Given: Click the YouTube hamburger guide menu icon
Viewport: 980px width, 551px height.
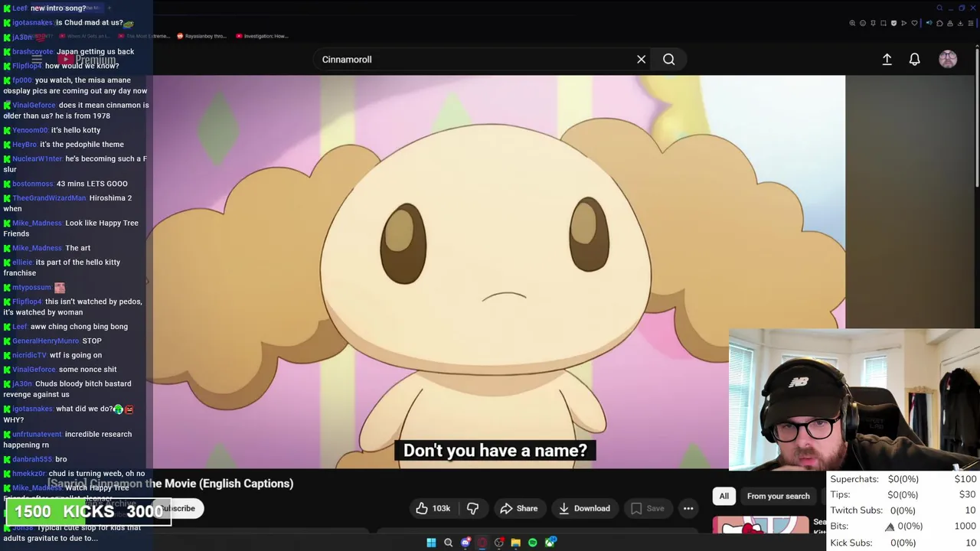Looking at the screenshot, I should tap(36, 60).
